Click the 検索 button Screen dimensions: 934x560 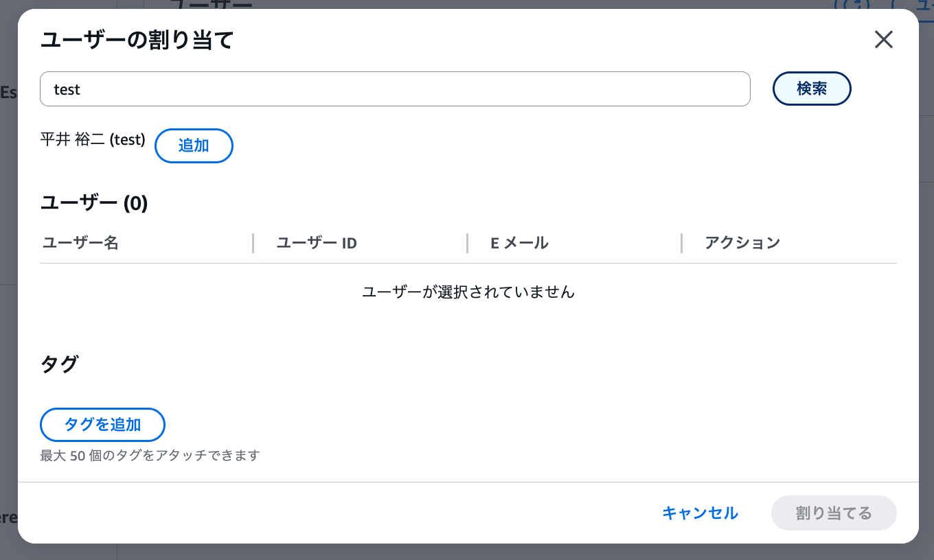(812, 89)
